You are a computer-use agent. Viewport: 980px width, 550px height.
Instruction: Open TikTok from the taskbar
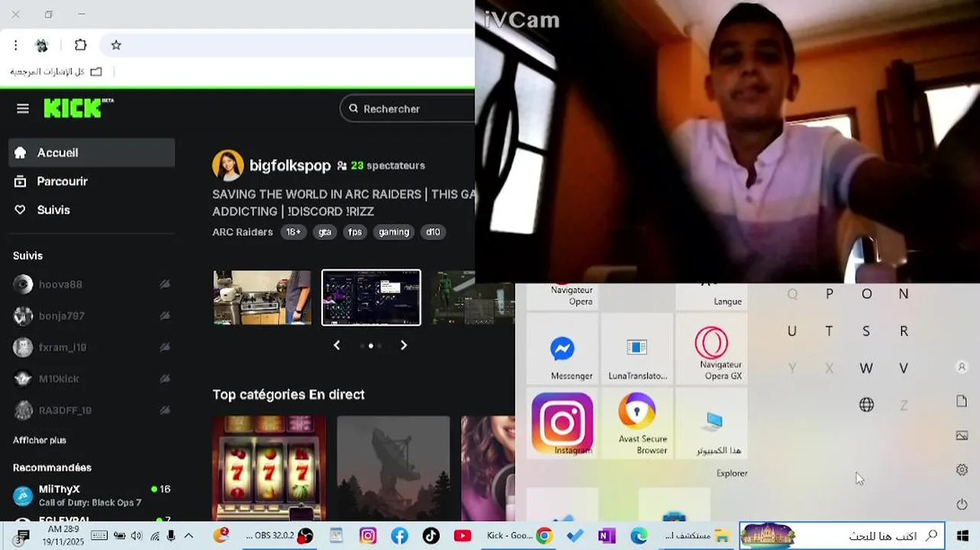(x=430, y=536)
